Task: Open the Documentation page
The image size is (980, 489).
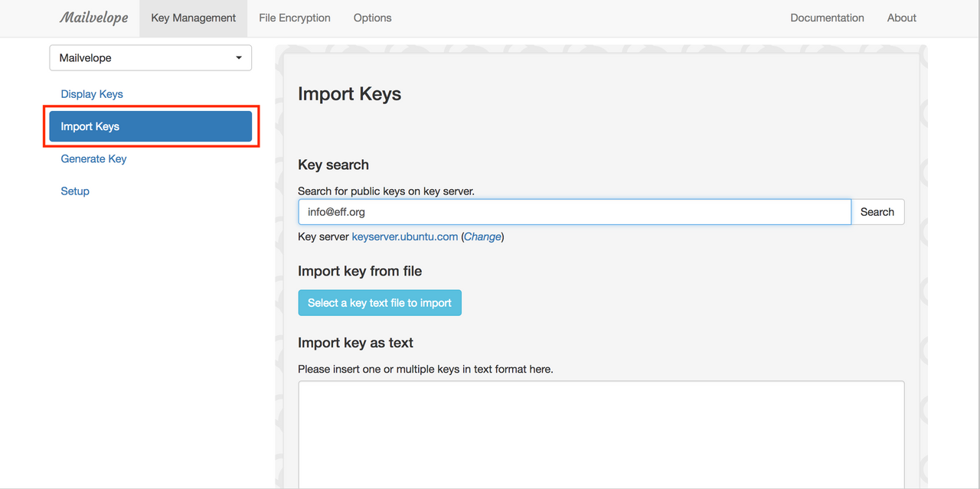Action: coord(827,17)
